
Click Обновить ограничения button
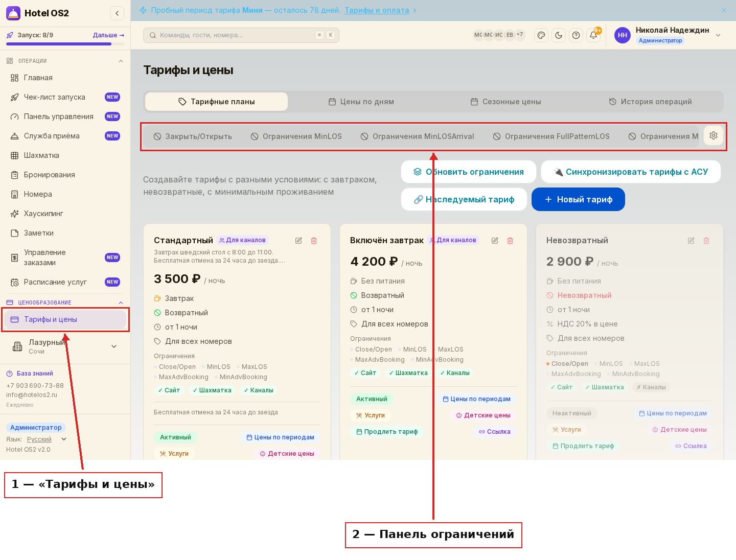click(469, 172)
